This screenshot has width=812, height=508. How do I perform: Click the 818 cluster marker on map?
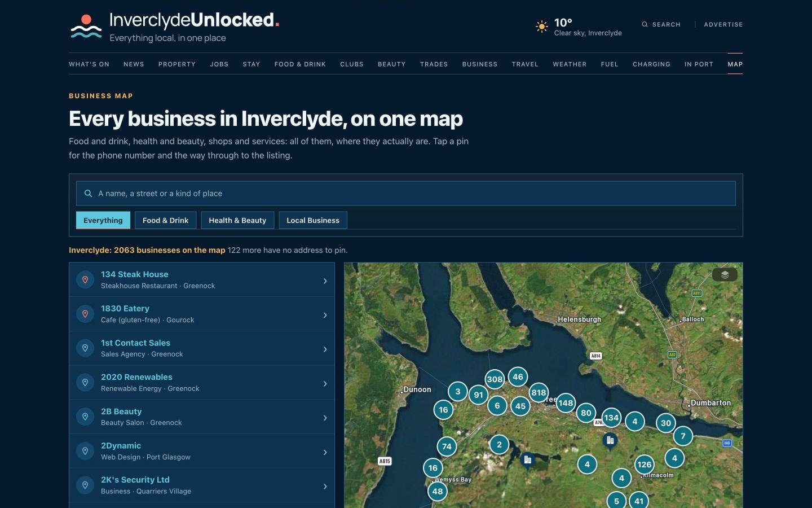[539, 392]
